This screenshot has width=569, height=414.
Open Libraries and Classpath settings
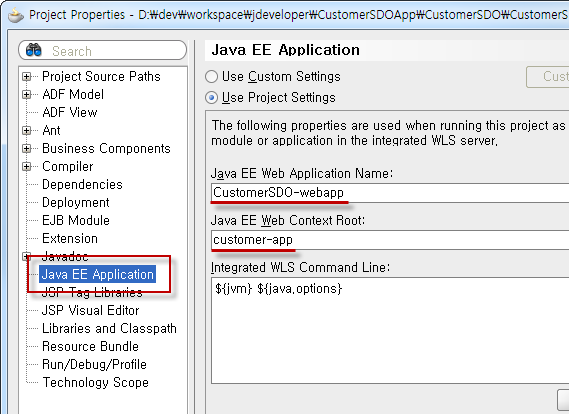tap(109, 329)
